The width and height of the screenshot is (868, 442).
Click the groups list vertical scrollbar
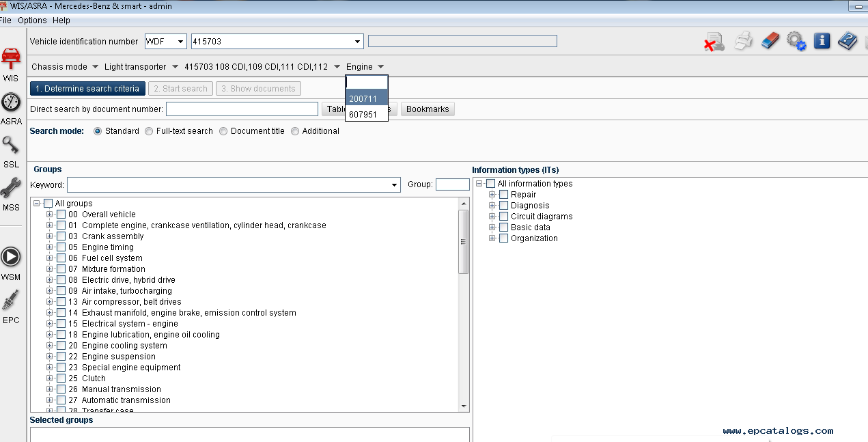[463, 241]
